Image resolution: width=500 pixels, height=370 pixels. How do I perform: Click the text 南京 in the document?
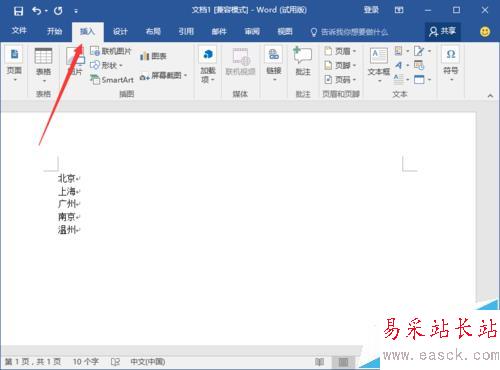(x=67, y=217)
